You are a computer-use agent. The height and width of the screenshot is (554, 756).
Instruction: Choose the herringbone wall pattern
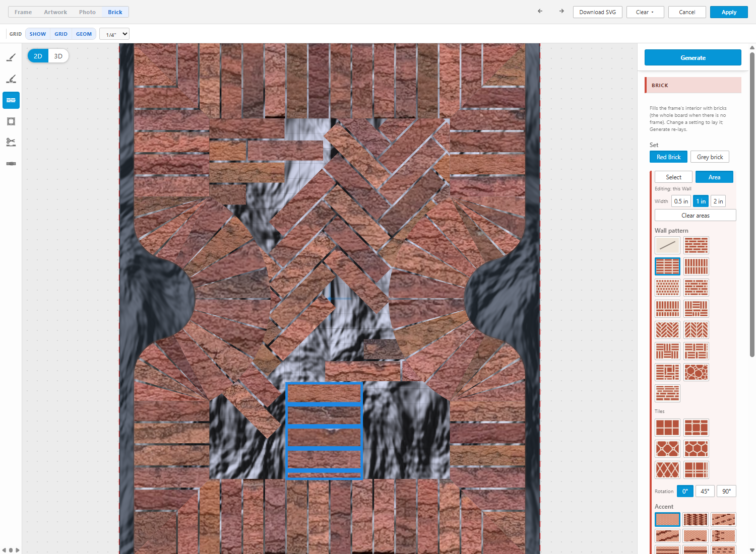pyautogui.click(x=667, y=330)
